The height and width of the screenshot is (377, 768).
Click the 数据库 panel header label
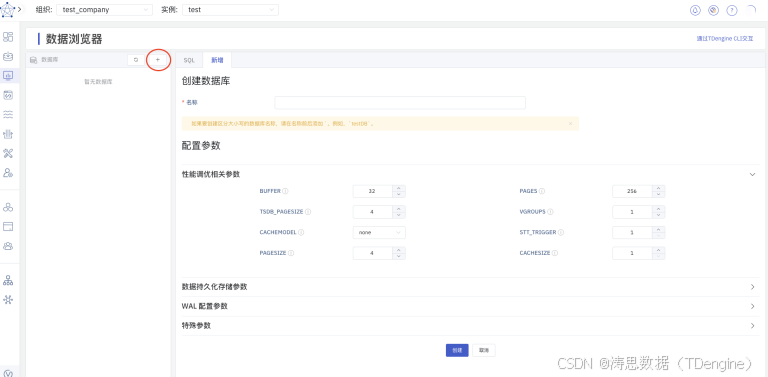pyautogui.click(x=49, y=60)
